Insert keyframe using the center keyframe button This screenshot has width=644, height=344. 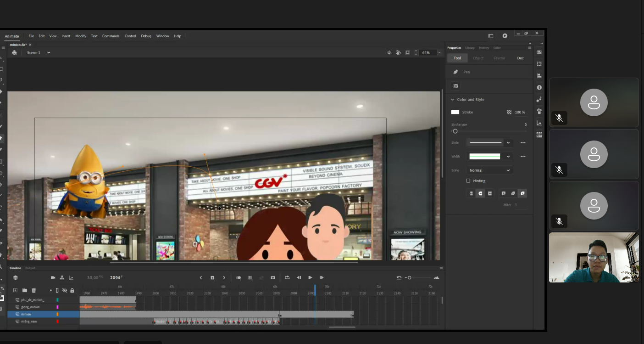coord(212,277)
